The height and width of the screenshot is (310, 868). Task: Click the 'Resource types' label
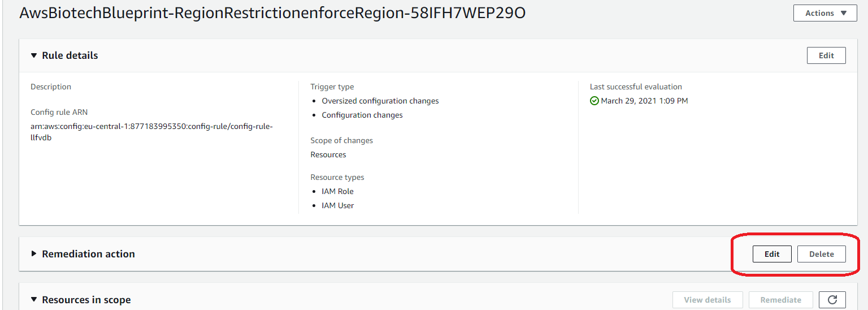coord(337,177)
